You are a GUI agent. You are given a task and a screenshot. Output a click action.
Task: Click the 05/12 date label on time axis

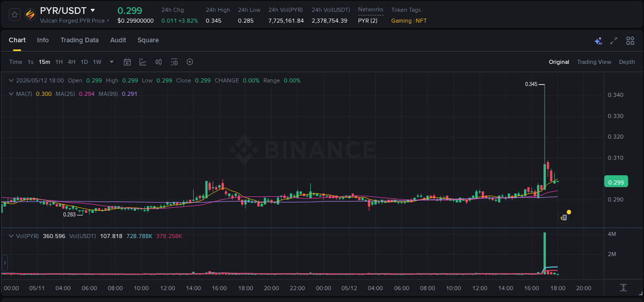point(349,288)
